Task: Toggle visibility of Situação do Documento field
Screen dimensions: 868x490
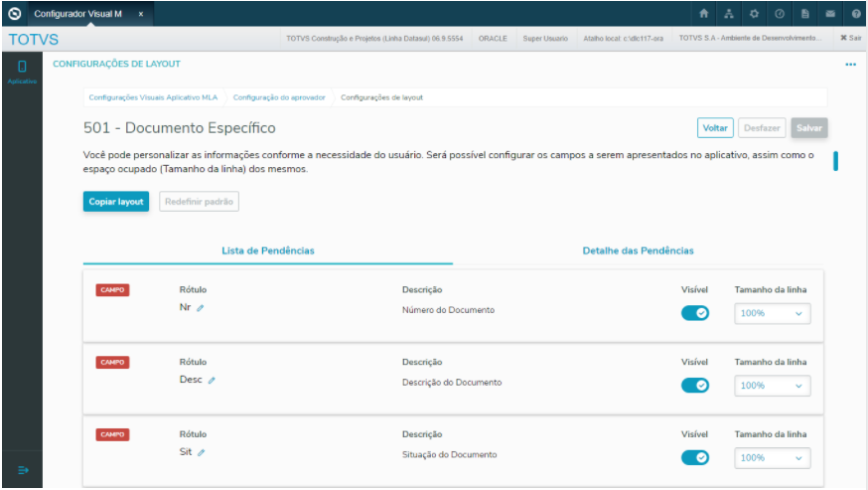Action: coord(695,458)
